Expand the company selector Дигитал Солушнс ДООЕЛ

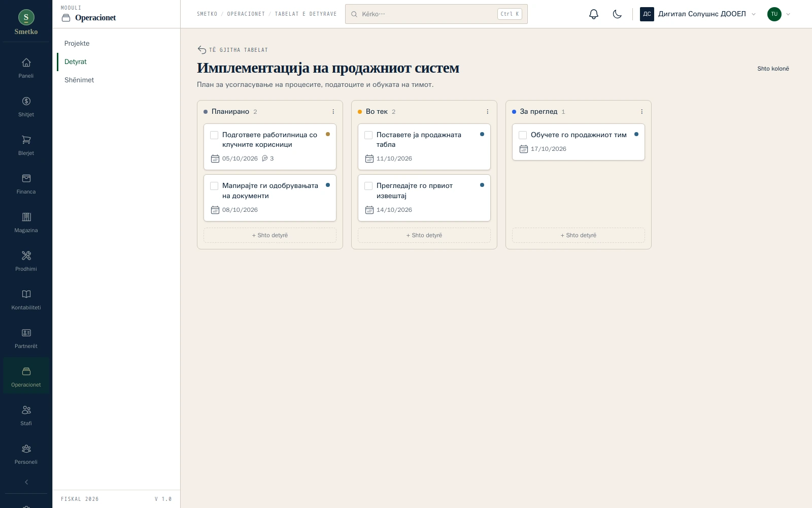point(698,14)
